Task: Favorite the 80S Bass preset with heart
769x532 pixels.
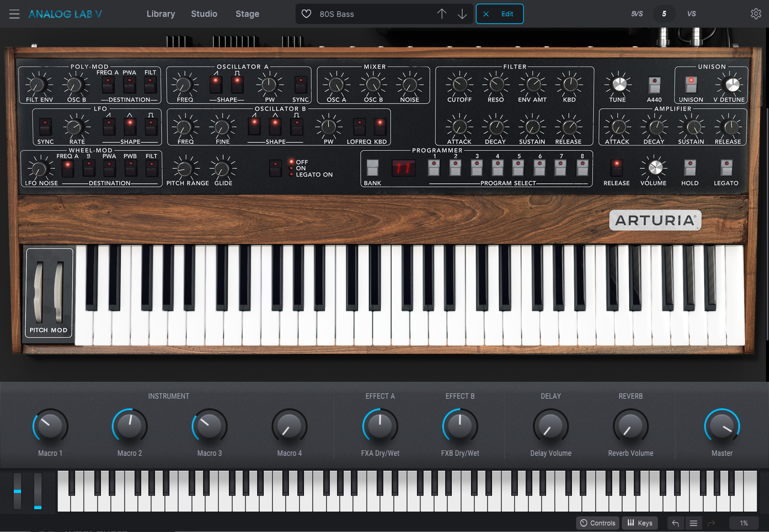Action: (306, 14)
